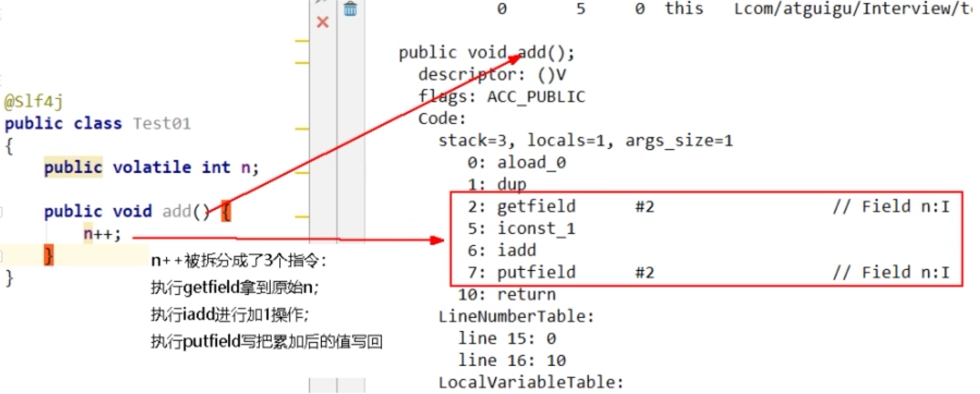Viewport: 980px width, 394px height.
Task: Select the Test01 class name
Action: [x=162, y=124]
